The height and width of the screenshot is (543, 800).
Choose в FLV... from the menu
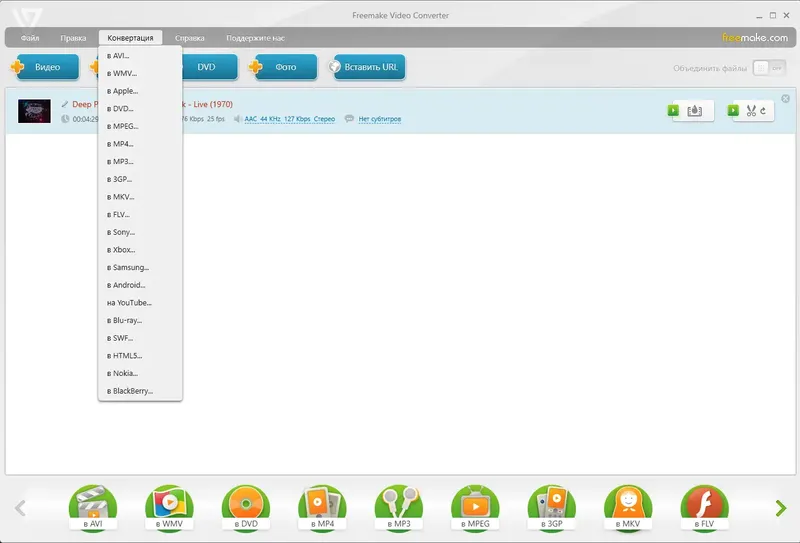pyautogui.click(x=140, y=214)
